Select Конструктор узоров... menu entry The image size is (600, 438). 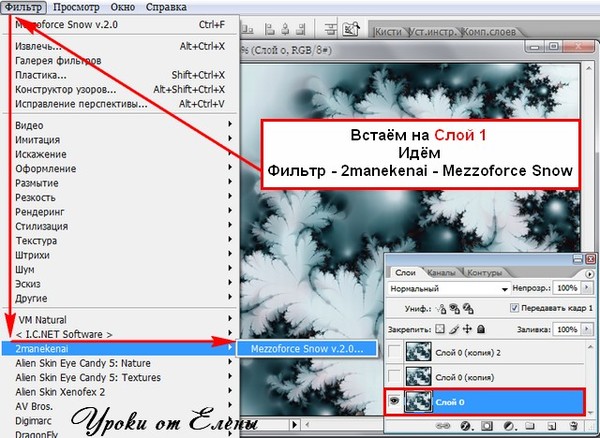point(121,90)
